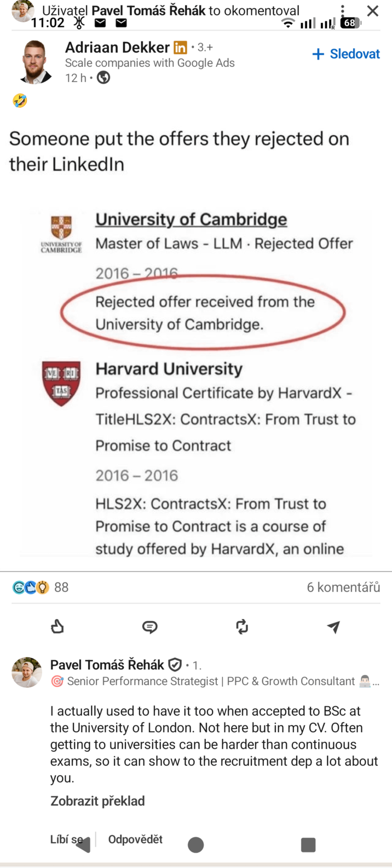Screen dimensions: 392x868
Task: Toggle following Adriaan Dekker via Sledovat
Action: pyautogui.click(x=345, y=54)
